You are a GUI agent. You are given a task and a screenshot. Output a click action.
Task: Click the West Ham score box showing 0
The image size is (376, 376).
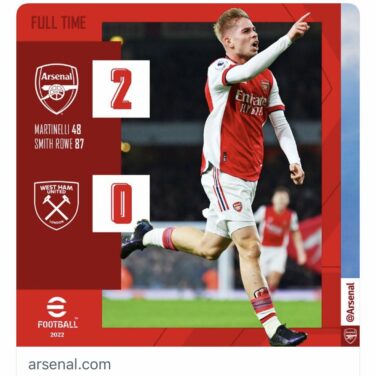[121, 203]
